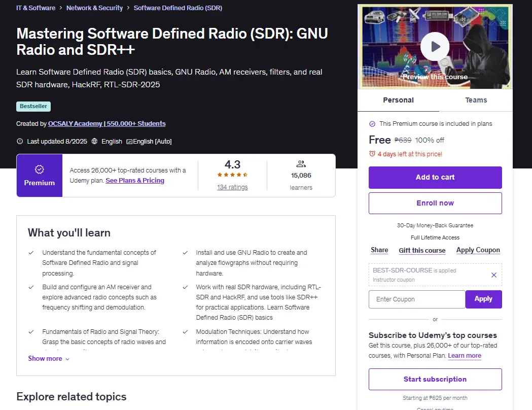Click the course title heading
The image size is (532, 410).
coord(172,42)
